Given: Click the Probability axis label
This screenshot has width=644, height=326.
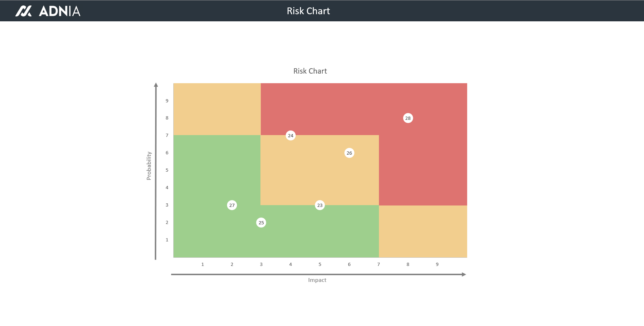Looking at the screenshot, I should tap(149, 166).
